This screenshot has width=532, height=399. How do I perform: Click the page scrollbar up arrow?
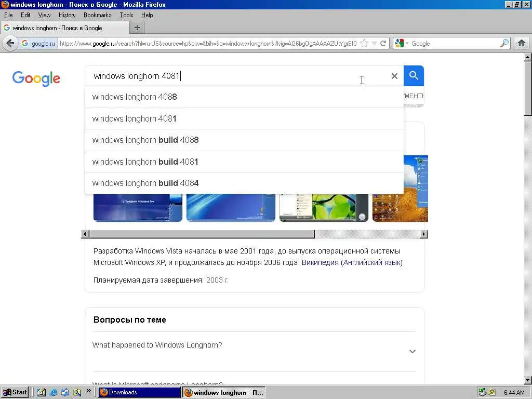coord(528,57)
